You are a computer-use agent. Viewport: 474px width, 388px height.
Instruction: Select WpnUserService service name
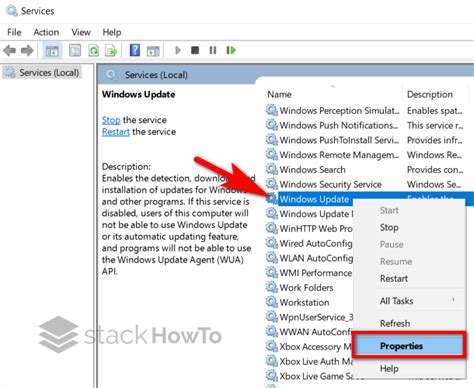tap(316, 317)
